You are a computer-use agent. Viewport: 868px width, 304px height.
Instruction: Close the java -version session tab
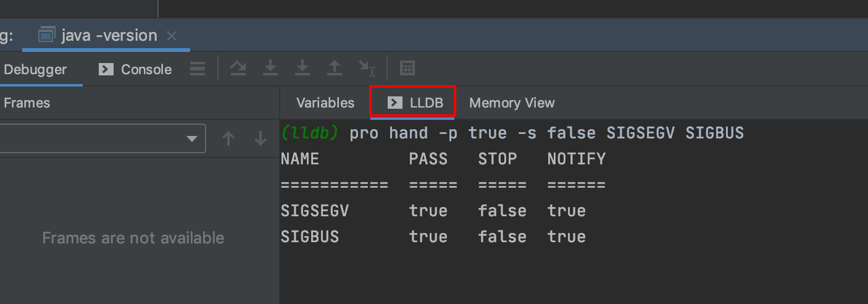172,36
